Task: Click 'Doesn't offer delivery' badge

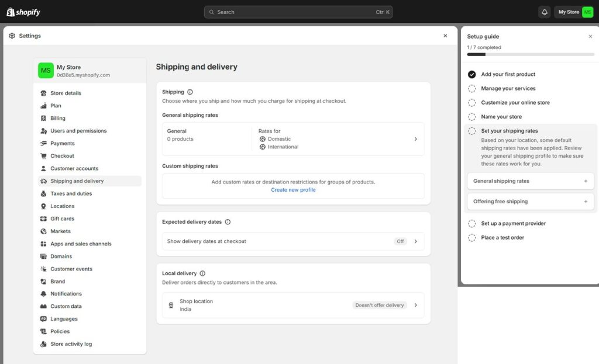Action: (x=379, y=305)
